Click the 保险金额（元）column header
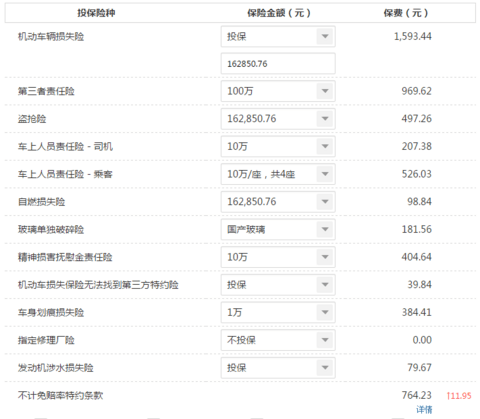 (279, 13)
